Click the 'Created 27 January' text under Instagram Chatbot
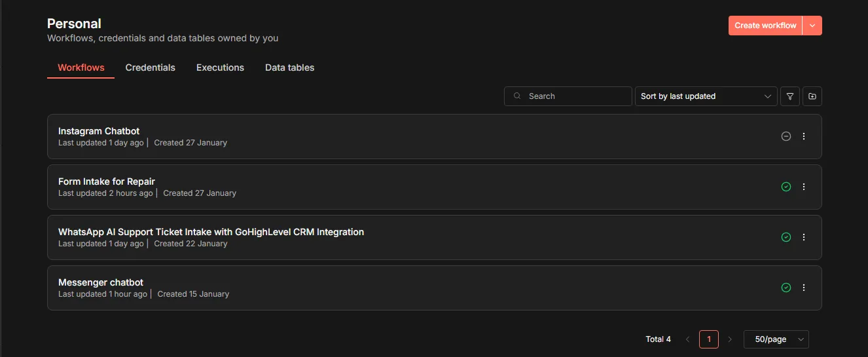868x357 pixels. [x=190, y=143]
